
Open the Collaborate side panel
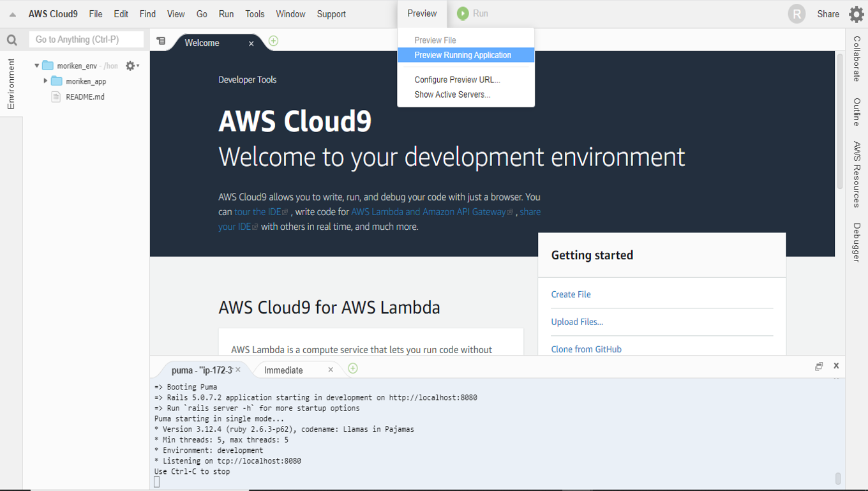pos(857,59)
